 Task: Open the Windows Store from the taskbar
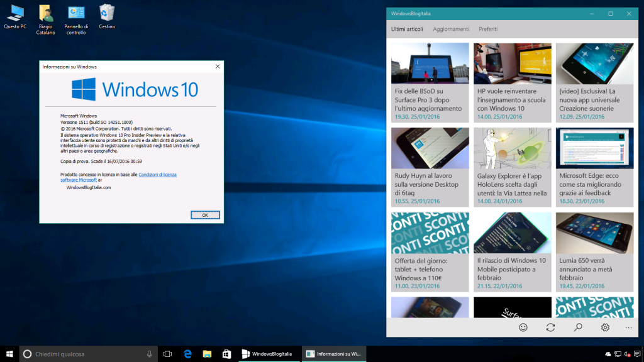pyautogui.click(x=227, y=353)
